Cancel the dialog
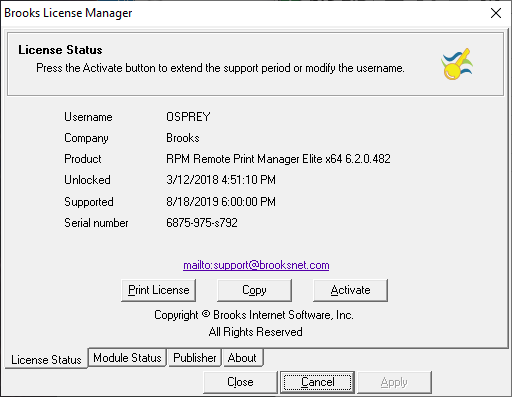Screen dimensions: 512x397 coord(318,382)
